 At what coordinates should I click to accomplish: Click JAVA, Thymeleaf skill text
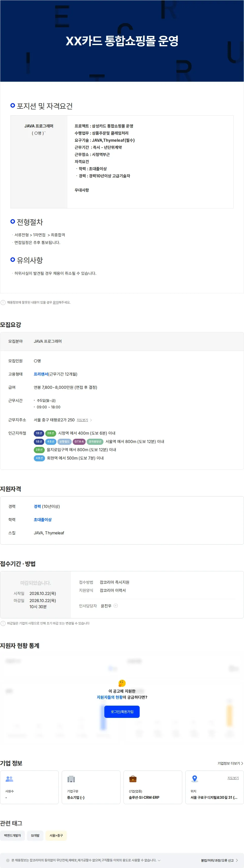(49, 533)
